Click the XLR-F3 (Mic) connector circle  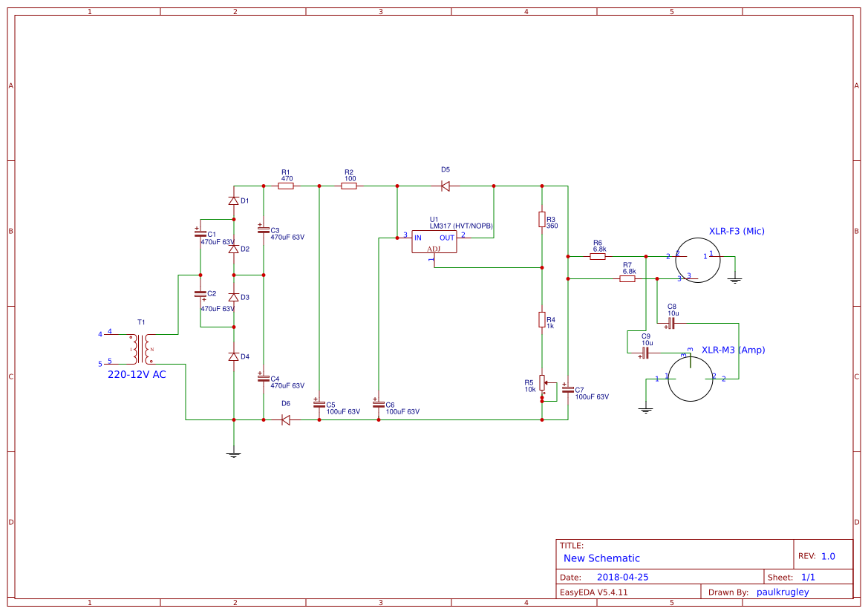tap(698, 259)
